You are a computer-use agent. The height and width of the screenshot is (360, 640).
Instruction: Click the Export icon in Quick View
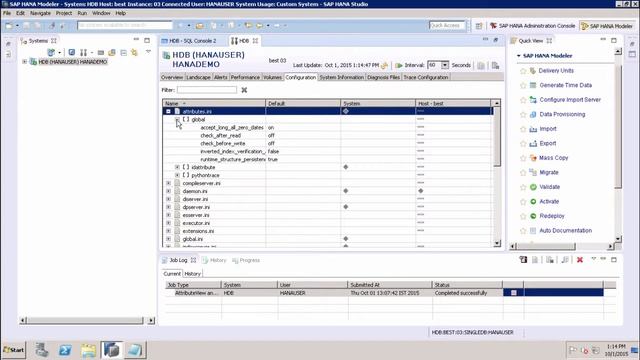(x=533, y=143)
